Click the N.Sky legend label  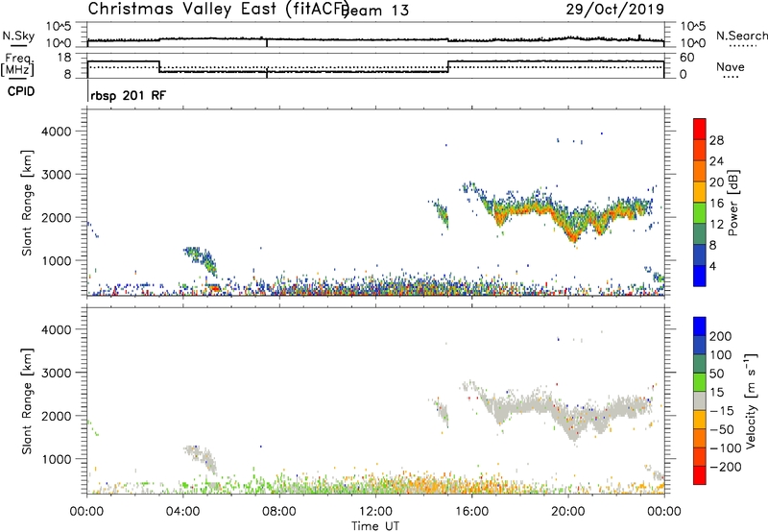18,36
